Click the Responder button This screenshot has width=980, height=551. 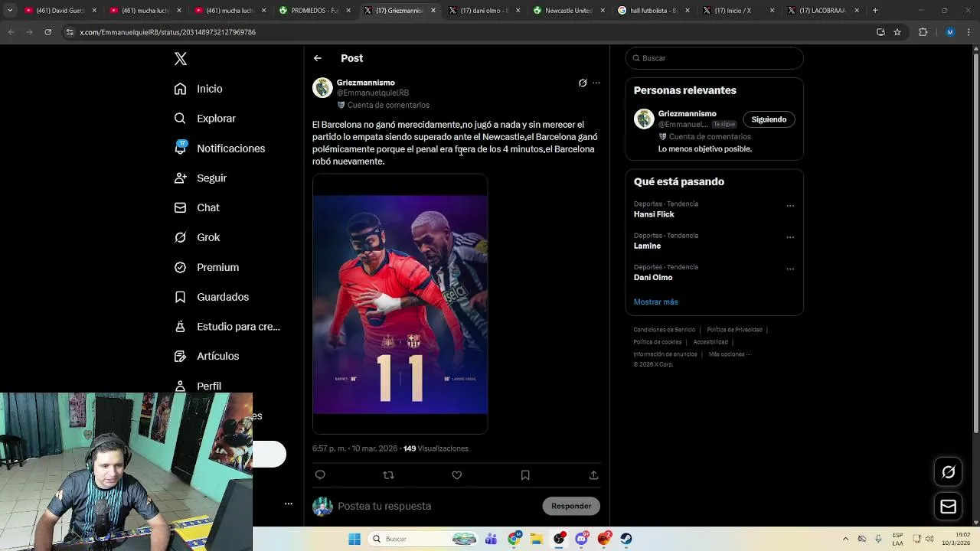tap(571, 506)
